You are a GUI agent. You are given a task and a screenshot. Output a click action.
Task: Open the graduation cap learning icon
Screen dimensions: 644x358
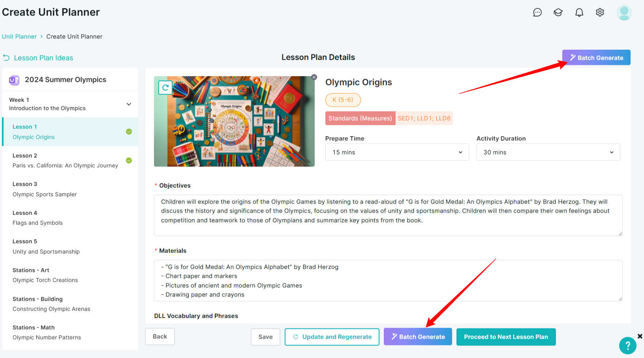558,13
